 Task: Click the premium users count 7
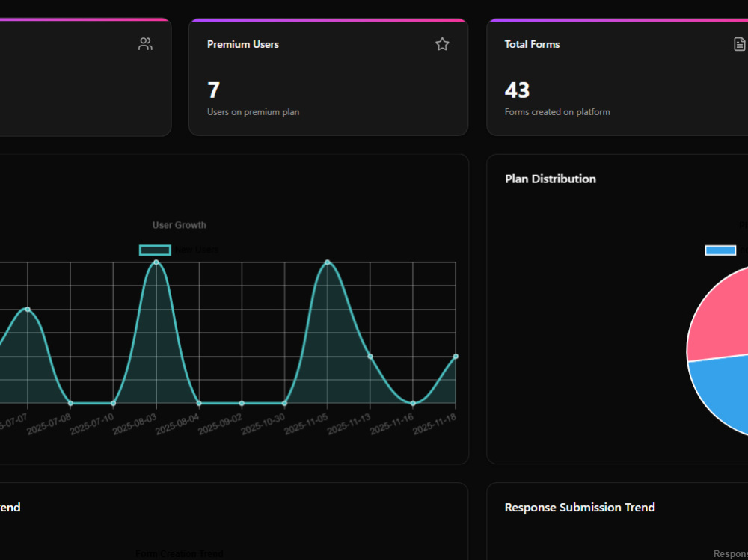[x=214, y=90]
